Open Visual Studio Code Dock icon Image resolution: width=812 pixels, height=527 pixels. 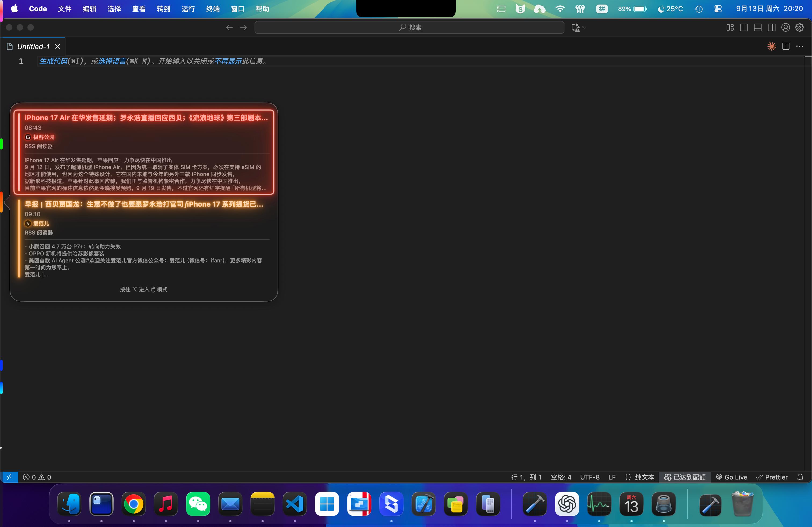[295, 504]
